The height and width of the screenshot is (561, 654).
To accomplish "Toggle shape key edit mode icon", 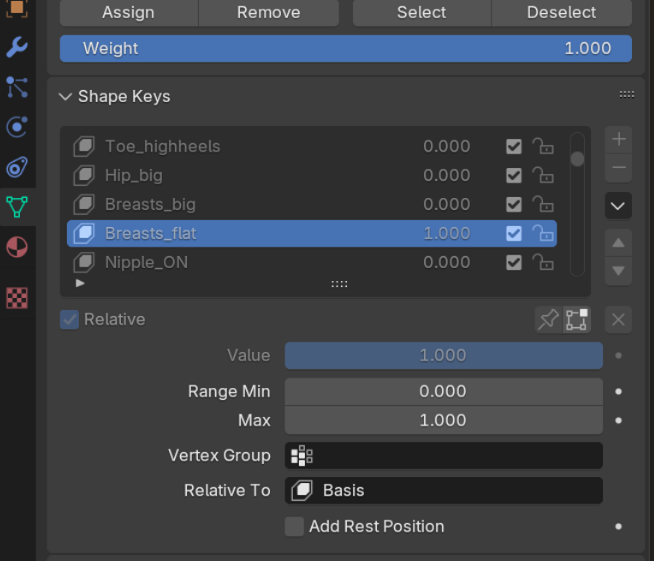I will pos(576,320).
